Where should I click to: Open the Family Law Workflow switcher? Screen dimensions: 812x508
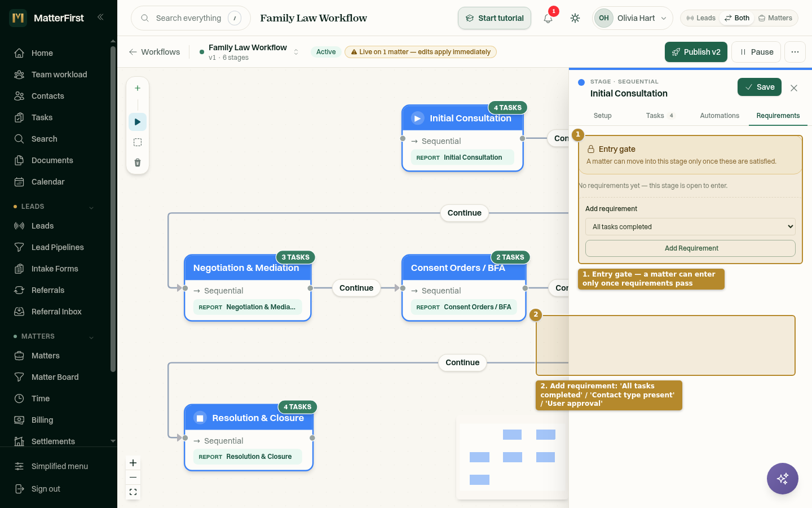(249, 52)
